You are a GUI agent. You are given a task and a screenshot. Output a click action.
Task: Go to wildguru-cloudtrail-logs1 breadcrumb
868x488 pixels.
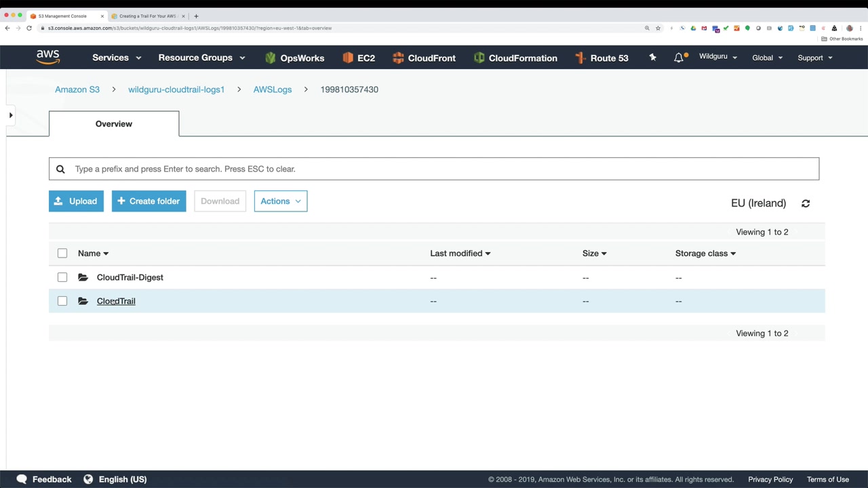[x=176, y=89]
